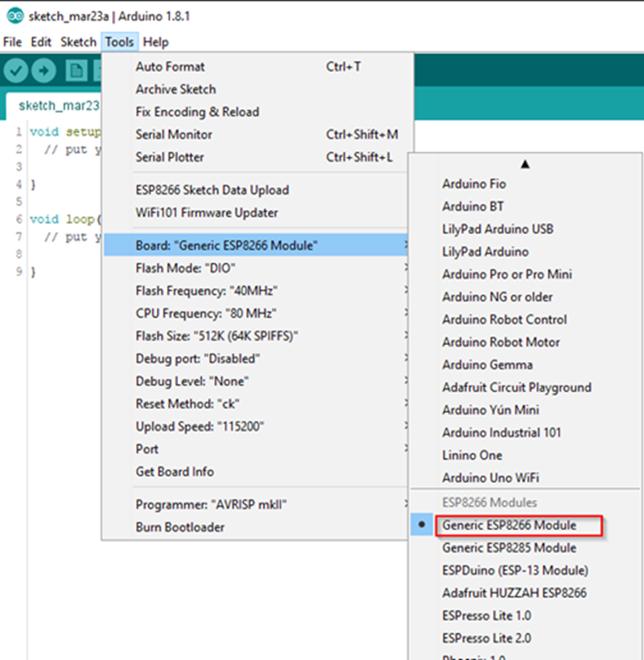This screenshot has height=660, width=644.
Task: Run Auto Format from Tools menu
Action: [x=170, y=67]
